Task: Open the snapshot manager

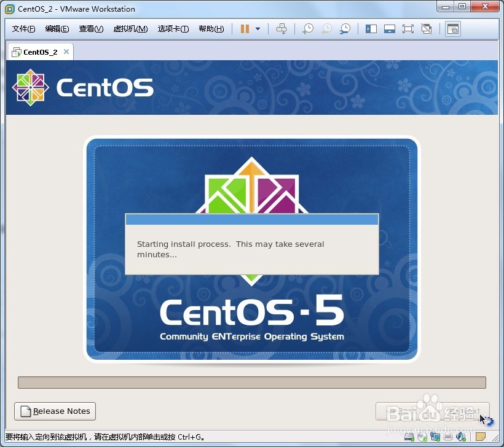Action: pyautogui.click(x=345, y=29)
